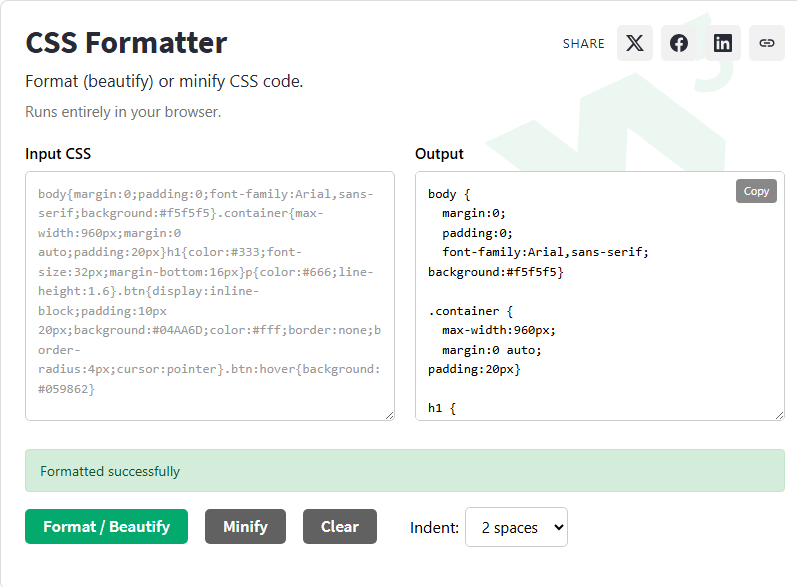Click the 'CSS Formatter' heading

(x=126, y=43)
